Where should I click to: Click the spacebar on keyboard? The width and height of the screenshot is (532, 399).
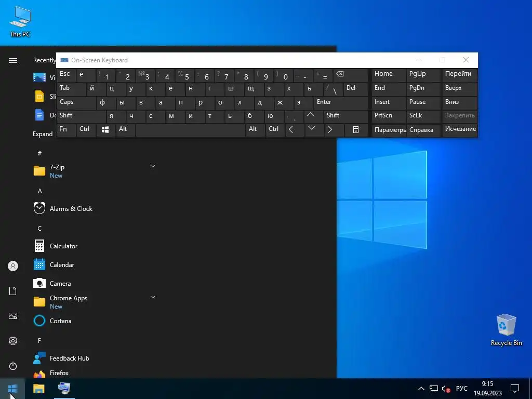(x=191, y=130)
